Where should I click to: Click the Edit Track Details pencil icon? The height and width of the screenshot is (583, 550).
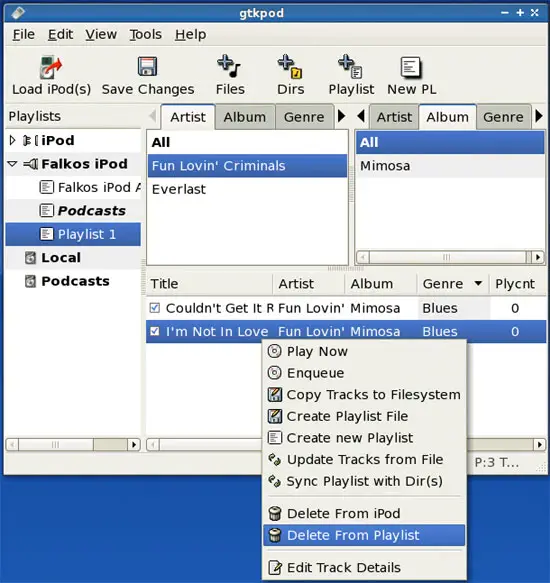[274, 568]
